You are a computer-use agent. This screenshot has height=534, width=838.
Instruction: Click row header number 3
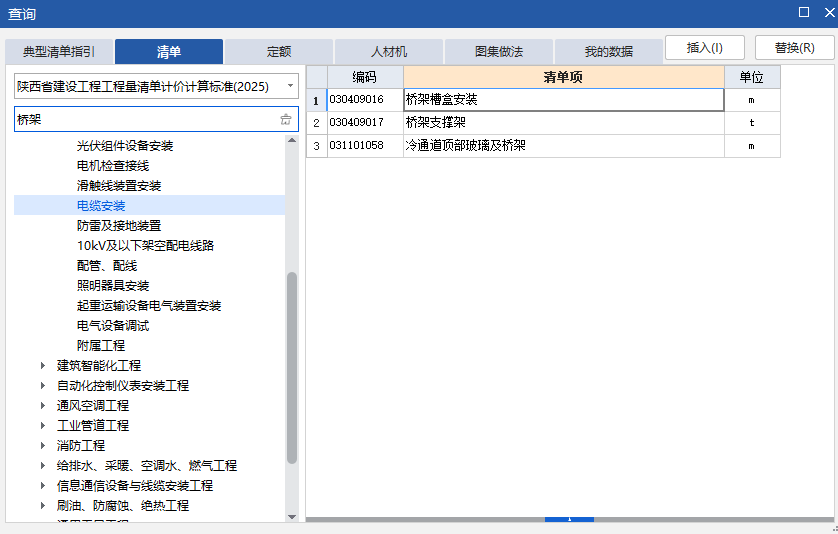point(316,146)
